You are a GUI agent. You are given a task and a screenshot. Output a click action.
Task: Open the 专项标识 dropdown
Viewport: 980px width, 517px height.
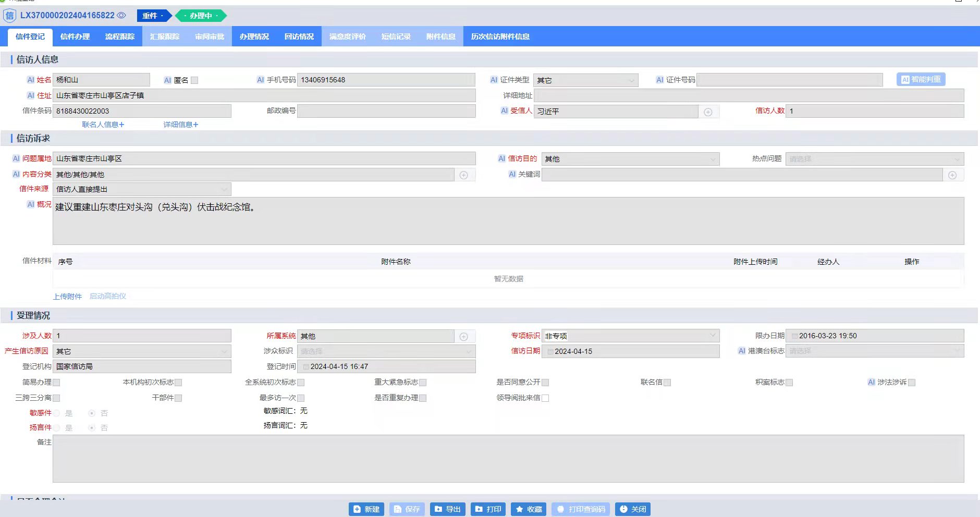631,336
